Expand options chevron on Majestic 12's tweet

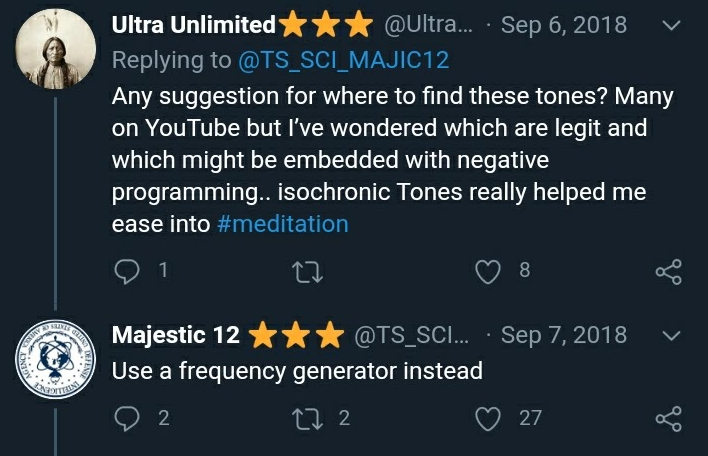672,335
